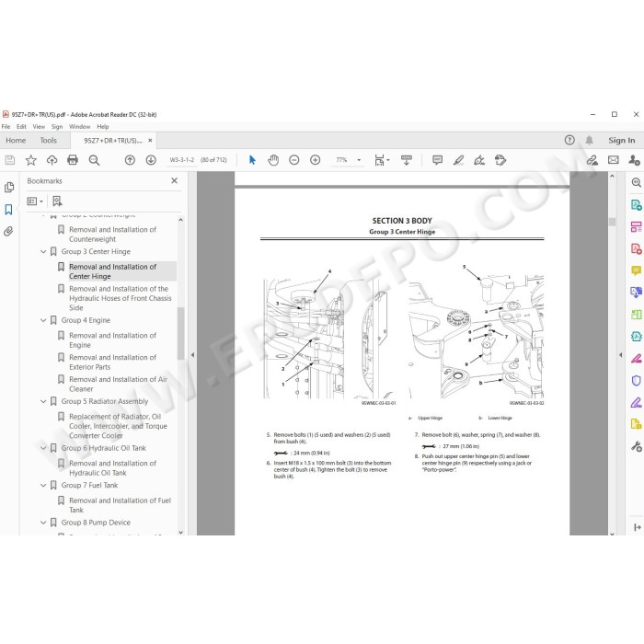Share link to file icon
Screen dimensions: 644x644
pyautogui.click(x=592, y=160)
